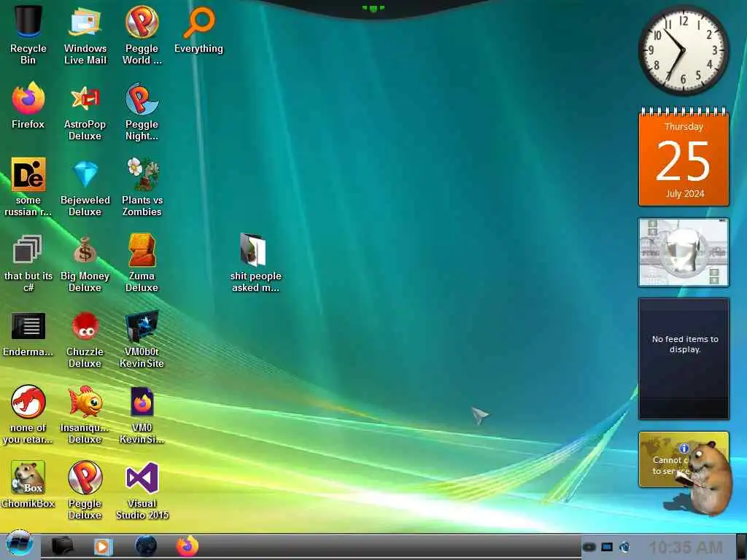Click the Thursday 25 calendar gadget
The image size is (747, 560).
click(x=684, y=157)
